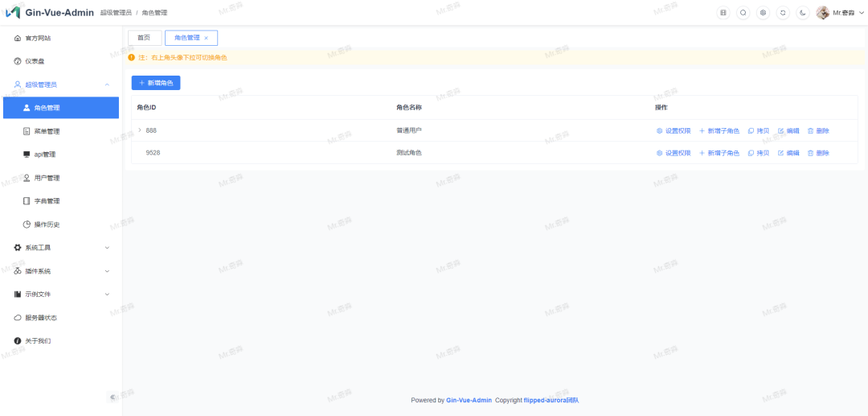This screenshot has width=868, height=416.
Task: Select 角色管理 in the breadcrumb
Action: click(x=154, y=13)
